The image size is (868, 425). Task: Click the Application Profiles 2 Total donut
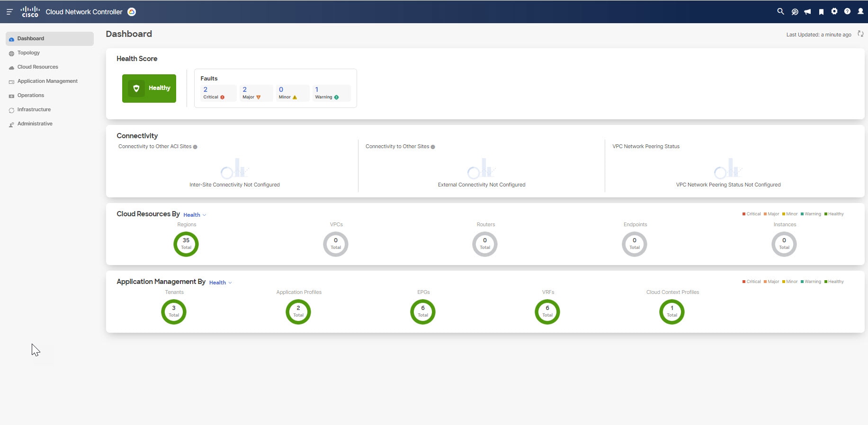(x=298, y=312)
